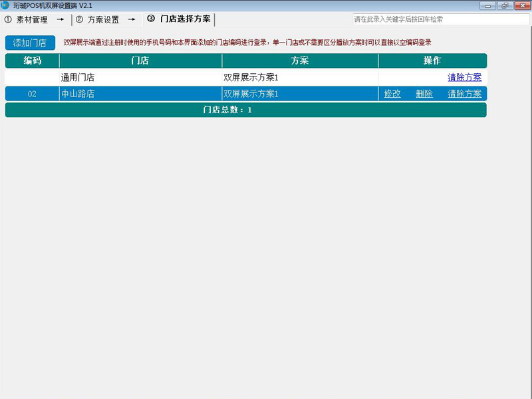Click the app logo icon in title bar
Screen dimensions: 532x399
click(x=5, y=5)
